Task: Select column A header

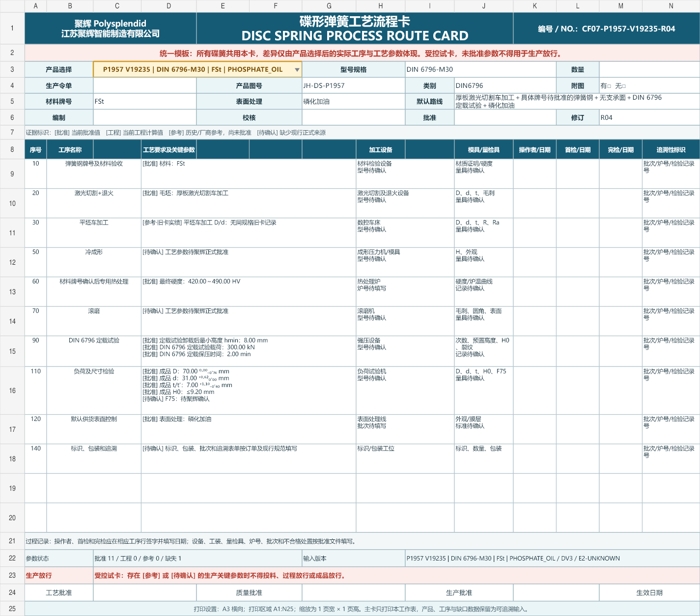Action: pos(36,6)
